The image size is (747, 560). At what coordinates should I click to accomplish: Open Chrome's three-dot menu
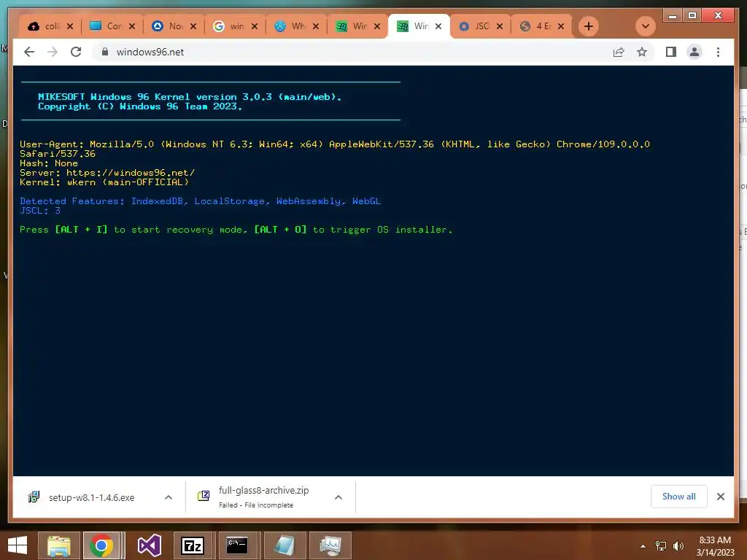(x=718, y=52)
